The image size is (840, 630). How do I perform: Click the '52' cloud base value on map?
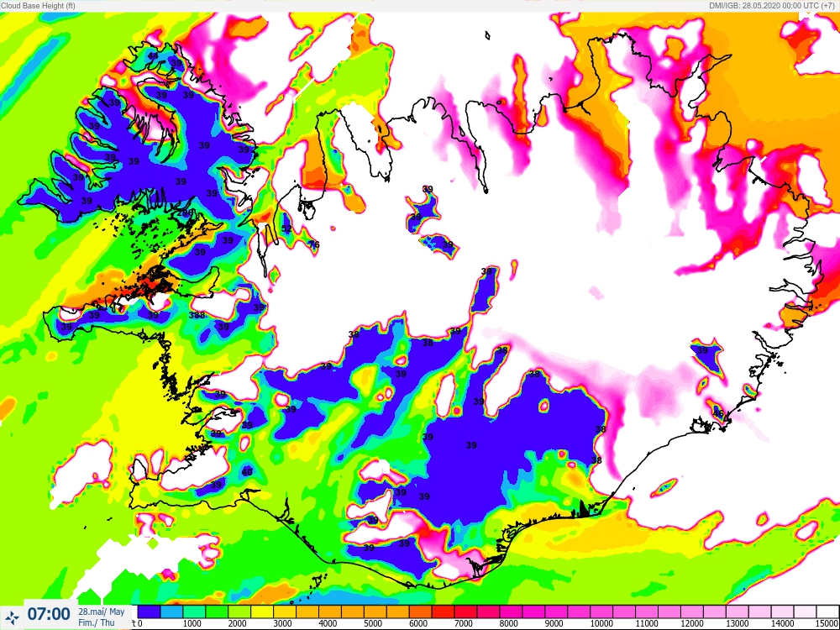pyautogui.click(x=286, y=228)
